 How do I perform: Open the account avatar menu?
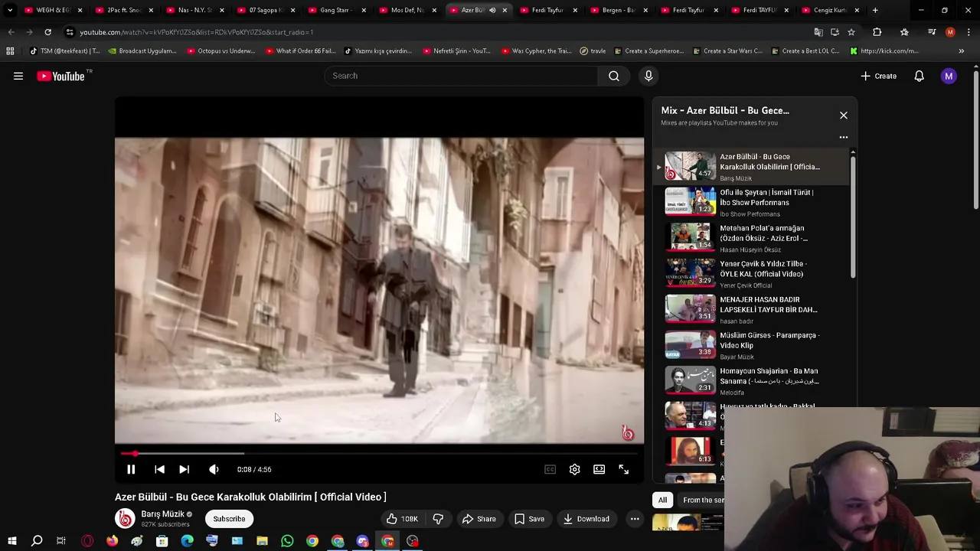point(949,76)
